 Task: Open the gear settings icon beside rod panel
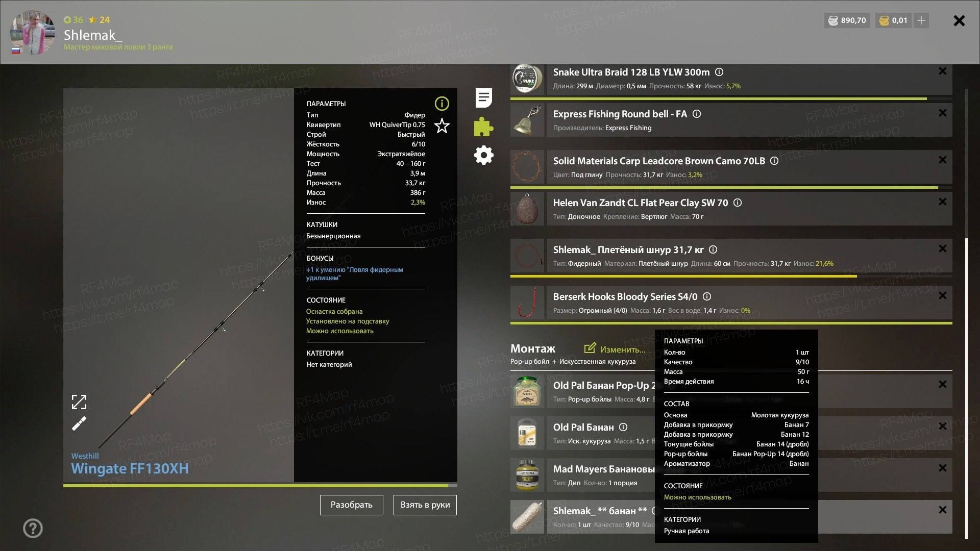coord(483,155)
